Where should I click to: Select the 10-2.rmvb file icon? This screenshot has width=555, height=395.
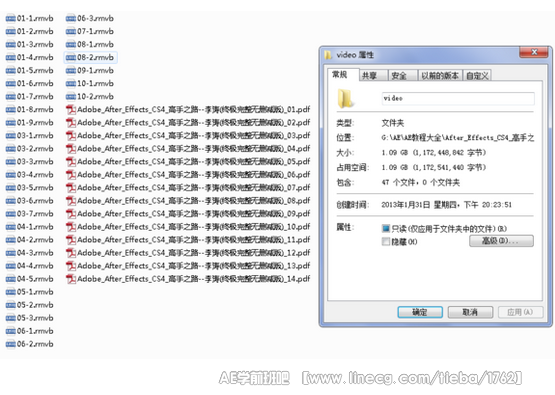coord(71,96)
